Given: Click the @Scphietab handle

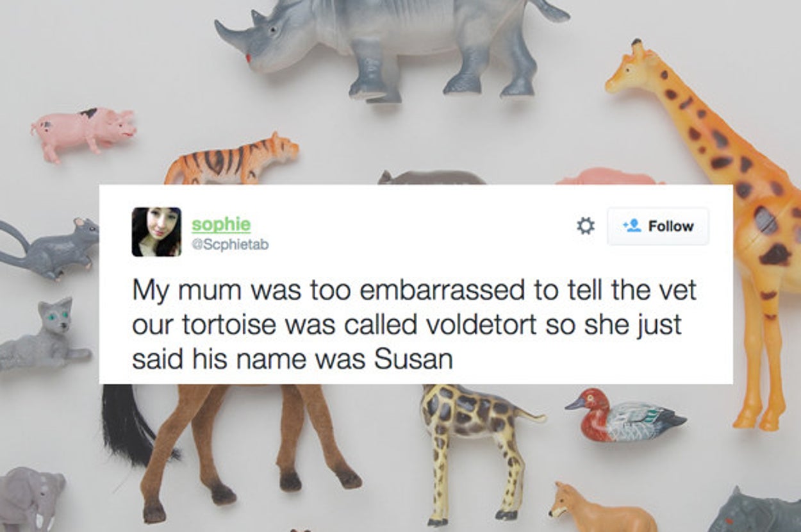Looking at the screenshot, I should pyautogui.click(x=229, y=244).
